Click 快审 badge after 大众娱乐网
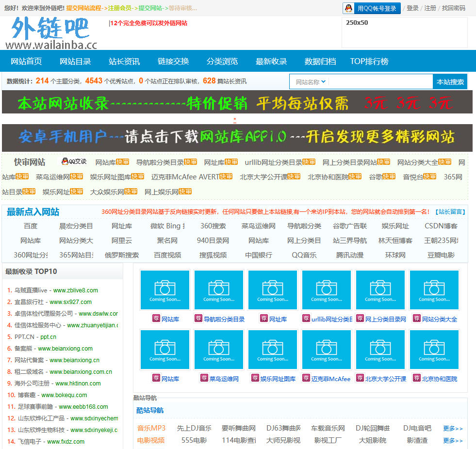This screenshot has height=449, width=476. pyautogui.click(x=131, y=192)
